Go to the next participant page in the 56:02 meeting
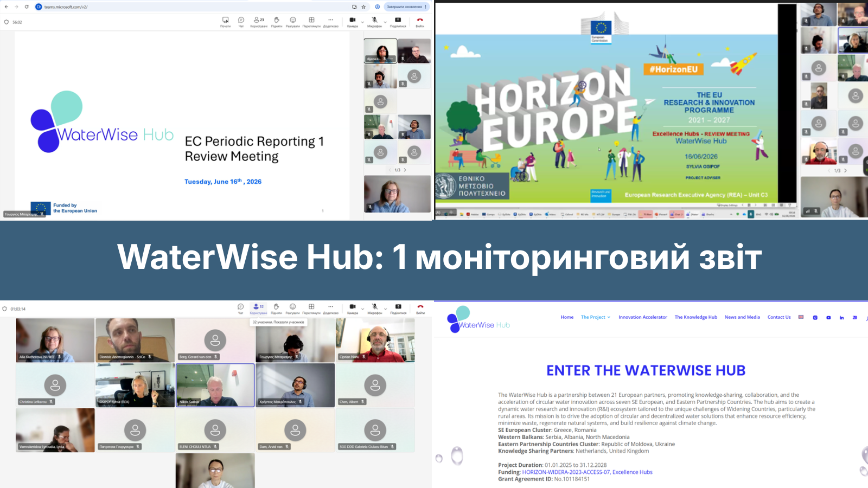The image size is (868, 488). pos(405,170)
